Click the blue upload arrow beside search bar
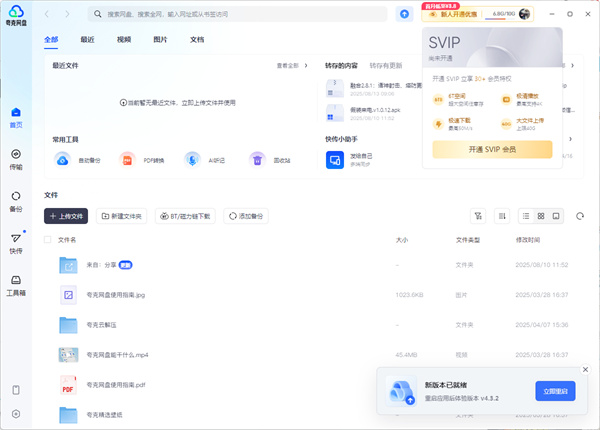Viewport: 600px width, 430px height. (x=404, y=14)
